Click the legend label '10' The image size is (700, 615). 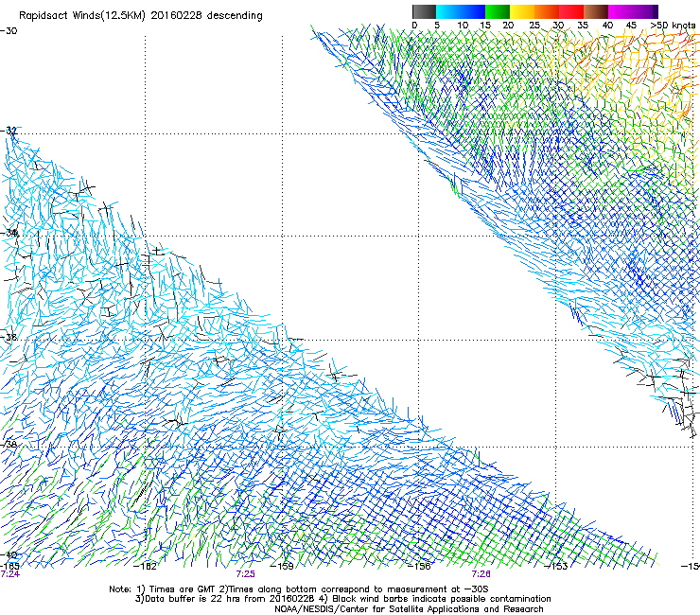[463, 25]
